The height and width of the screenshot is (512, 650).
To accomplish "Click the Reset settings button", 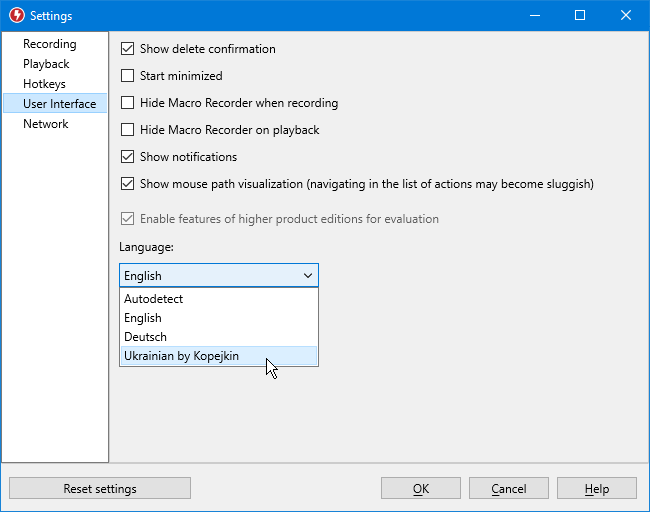I will point(100,488).
